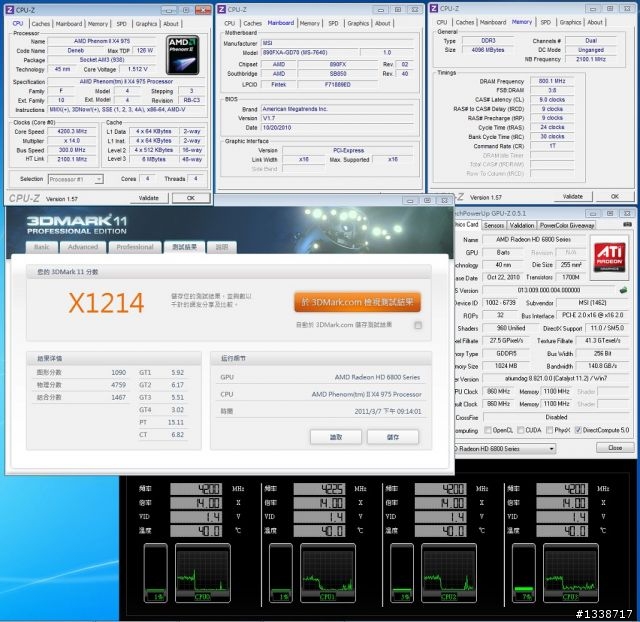Click the Memory Type DDR3 field
The height and width of the screenshot is (622, 640).
tap(488, 41)
